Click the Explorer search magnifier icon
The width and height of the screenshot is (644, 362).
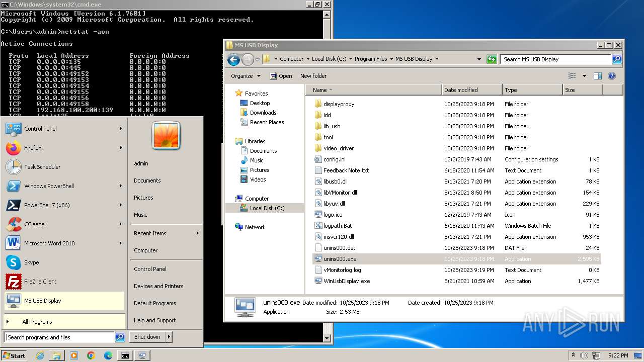pyautogui.click(x=616, y=59)
